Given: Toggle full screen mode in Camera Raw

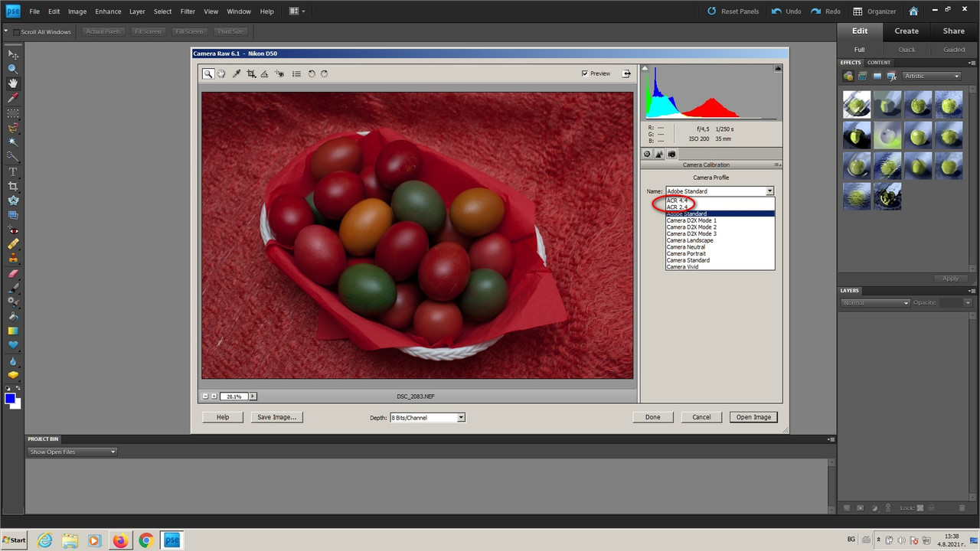Looking at the screenshot, I should [626, 73].
